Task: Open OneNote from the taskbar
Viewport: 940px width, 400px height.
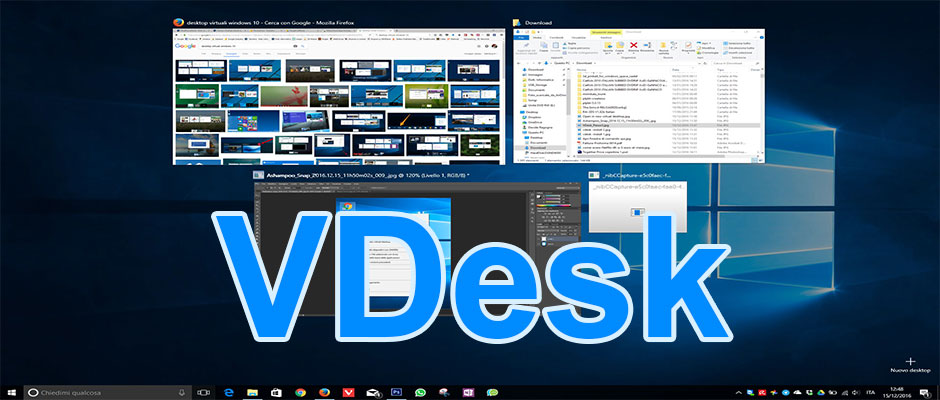Action: tap(468, 392)
